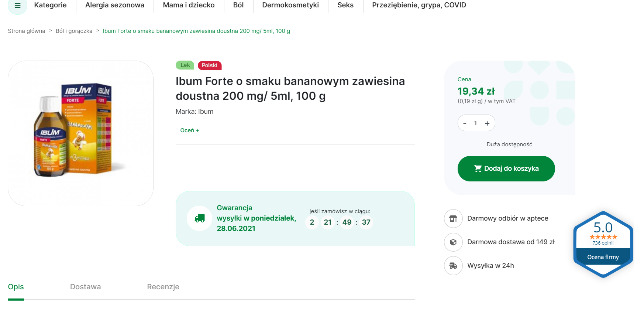Open the 5.0 company rating badge
The width and height of the screenshot is (644, 310).
point(603,244)
